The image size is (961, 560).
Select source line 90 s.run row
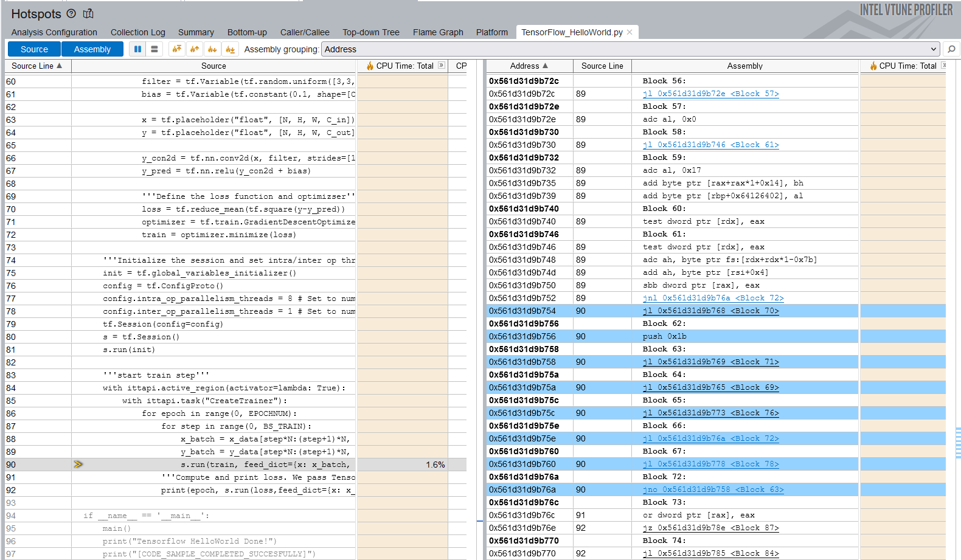[x=265, y=465]
